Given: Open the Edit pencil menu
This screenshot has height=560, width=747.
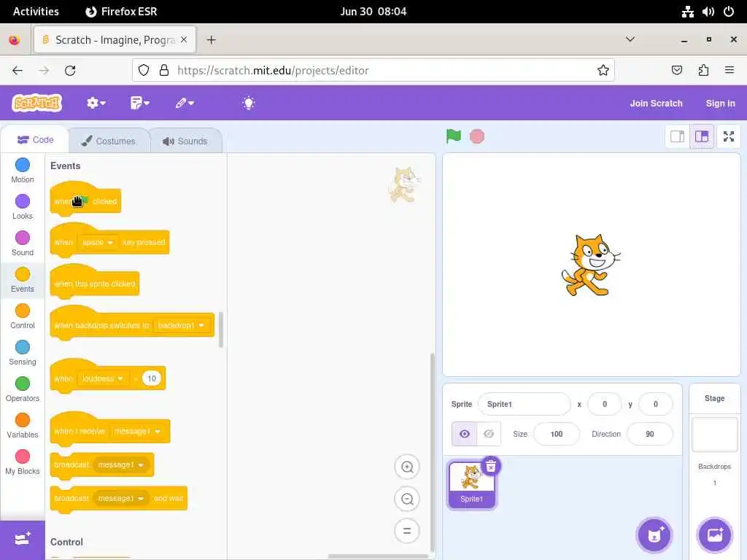Looking at the screenshot, I should (185, 103).
